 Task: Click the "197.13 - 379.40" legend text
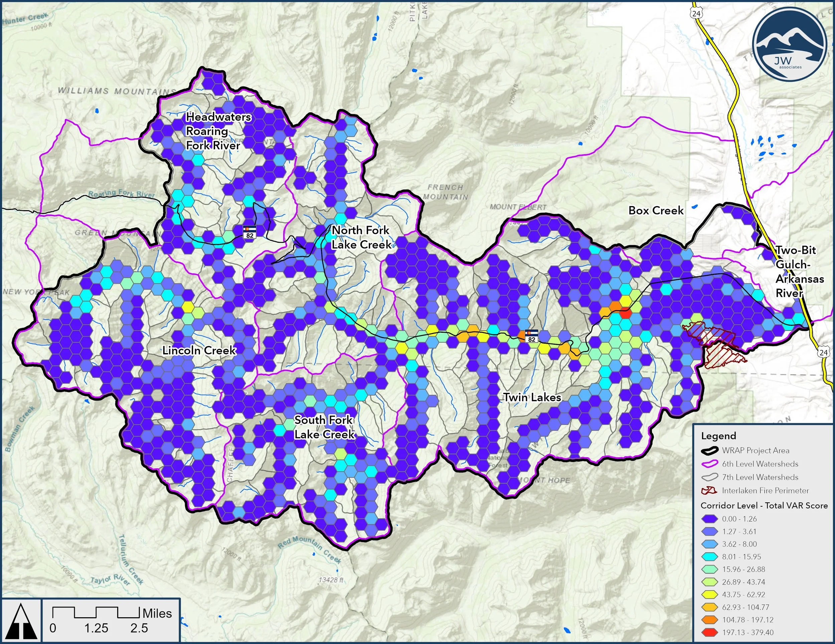(748, 633)
